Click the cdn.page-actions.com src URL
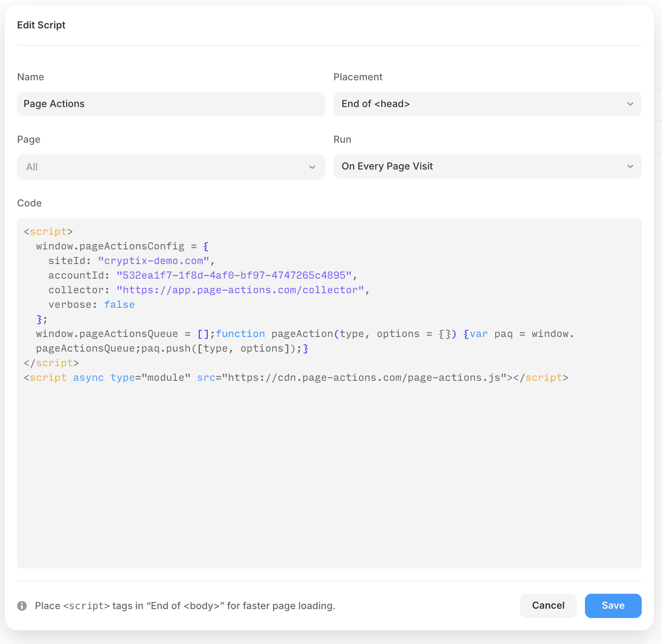The width and height of the screenshot is (662, 644). tap(364, 378)
